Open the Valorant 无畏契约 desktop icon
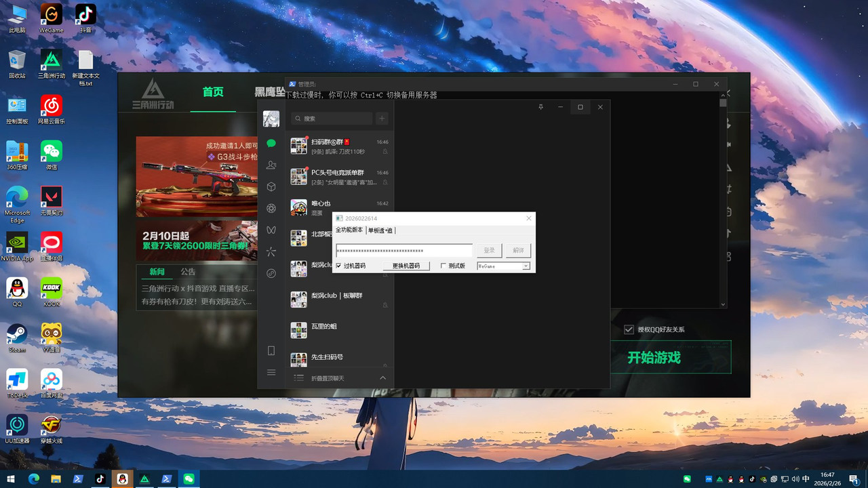868x488 pixels. [52, 201]
